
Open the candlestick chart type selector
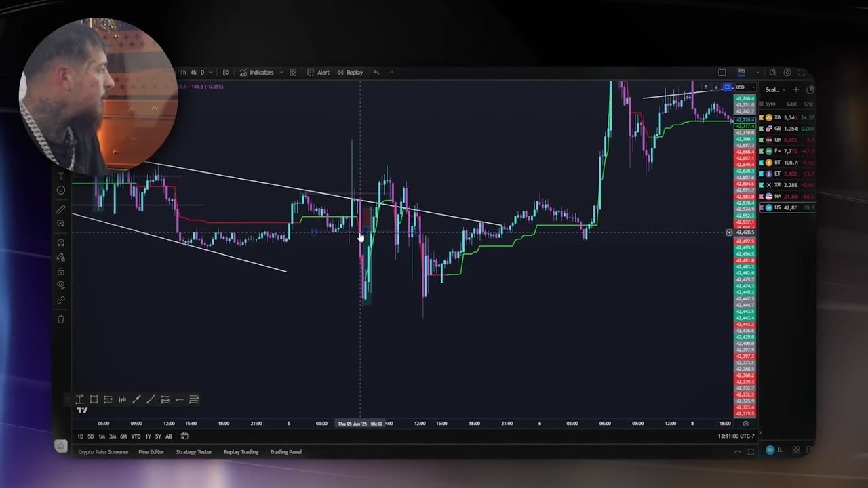click(x=226, y=73)
